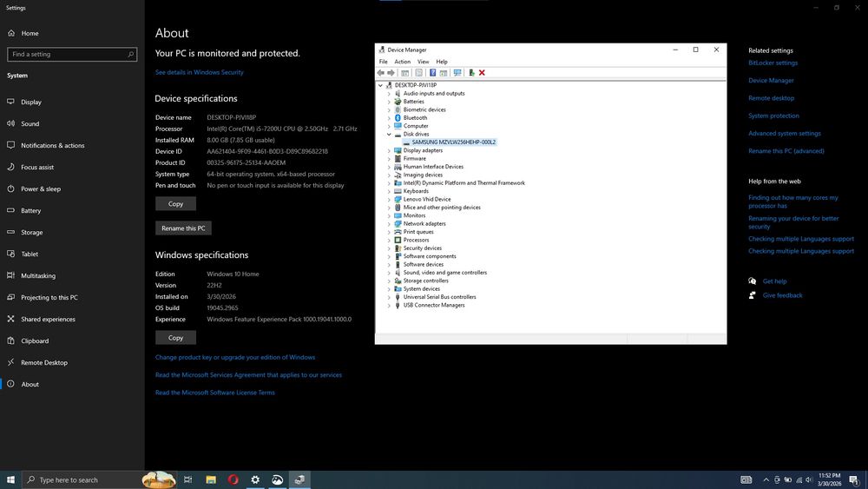Click Change product key or upgrade link
This screenshot has height=489, width=868.
click(x=235, y=357)
